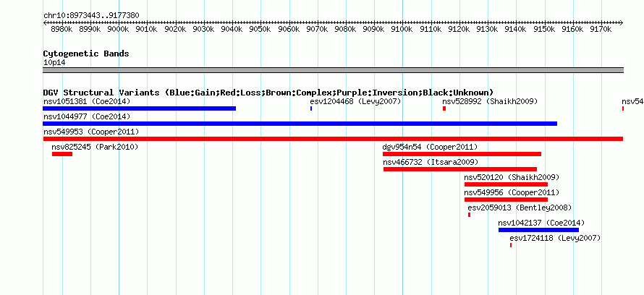Select the tiny red mark under esv1724118
The width and height of the screenshot is (644, 295).
(511, 245)
